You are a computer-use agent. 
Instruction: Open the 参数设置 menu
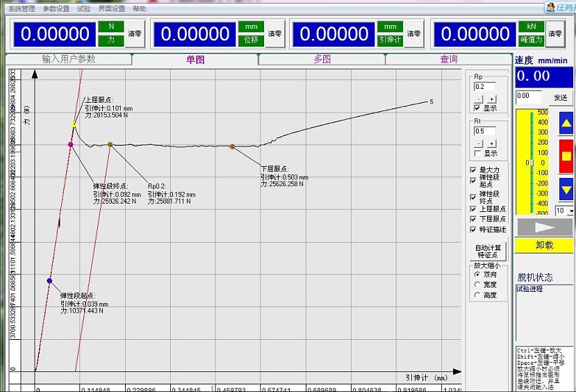tap(56, 9)
